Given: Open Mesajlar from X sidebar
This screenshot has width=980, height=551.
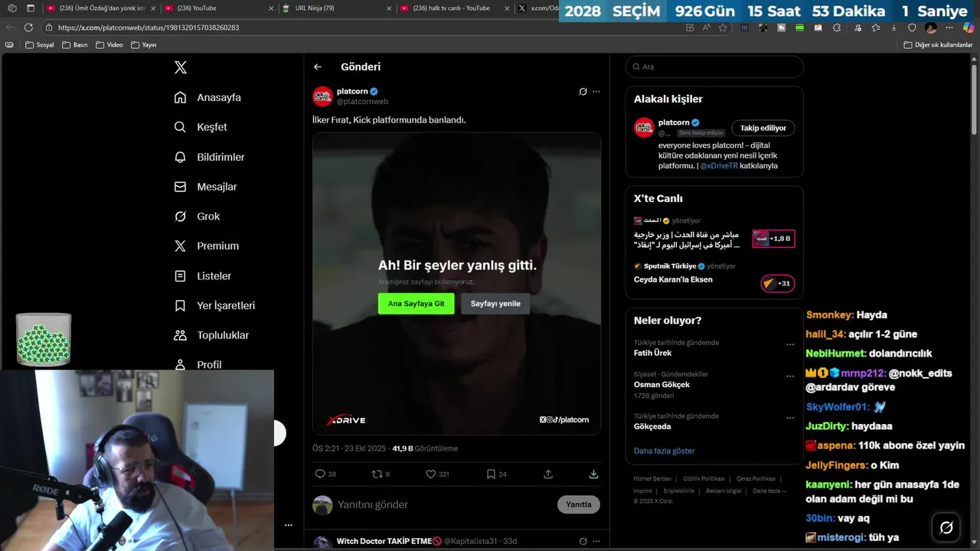Looking at the screenshot, I should (205, 187).
